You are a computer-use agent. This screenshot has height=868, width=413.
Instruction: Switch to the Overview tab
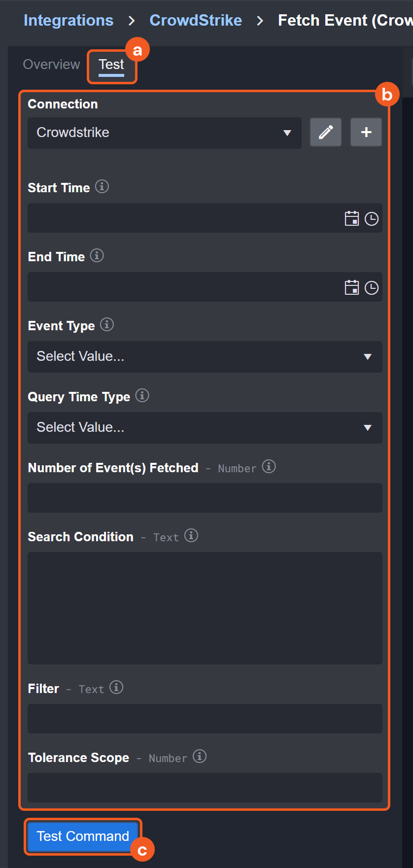pos(51,65)
